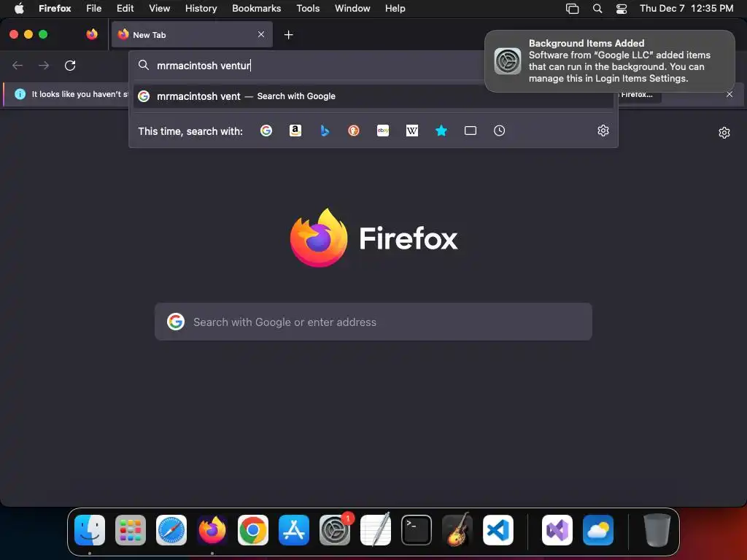Open Finder from the Dock
Image resolution: width=747 pixels, height=560 pixels.
90,530
